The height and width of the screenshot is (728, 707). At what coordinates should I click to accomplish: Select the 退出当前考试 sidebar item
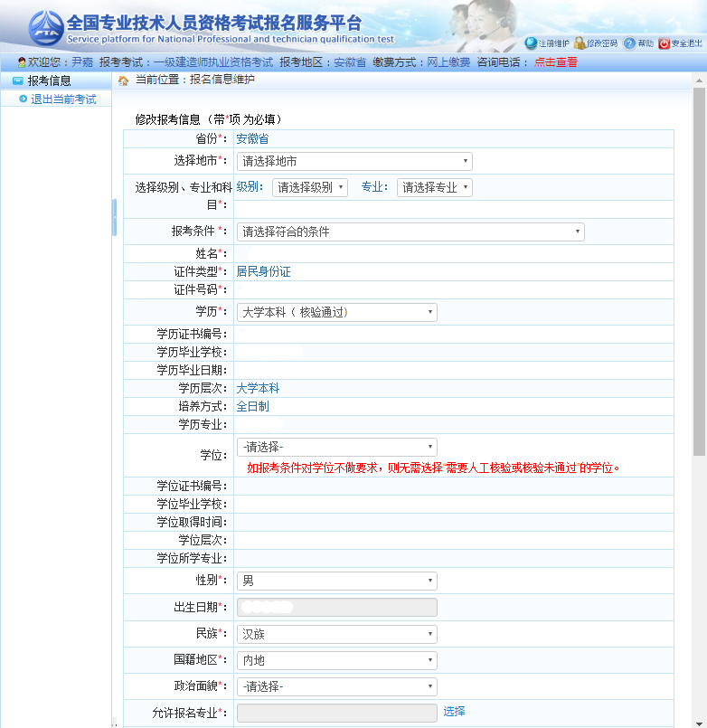[x=63, y=99]
